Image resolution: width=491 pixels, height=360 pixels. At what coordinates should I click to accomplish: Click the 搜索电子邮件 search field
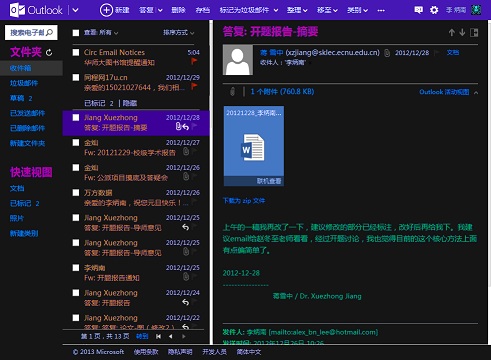click(x=31, y=32)
